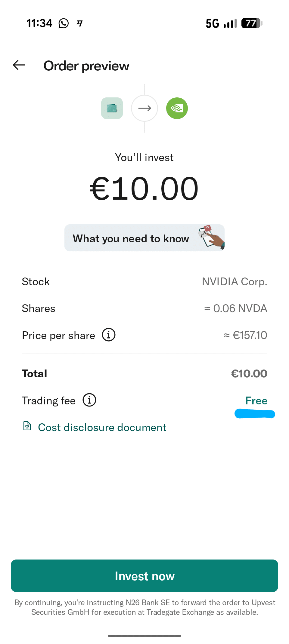Tap the ≈ €157.10 share price value
The height and width of the screenshot is (644, 289).
click(245, 335)
